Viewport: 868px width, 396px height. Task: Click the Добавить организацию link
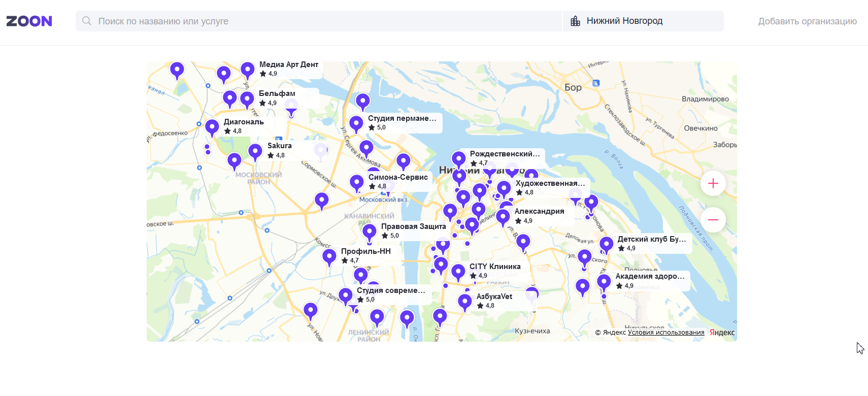pos(808,21)
